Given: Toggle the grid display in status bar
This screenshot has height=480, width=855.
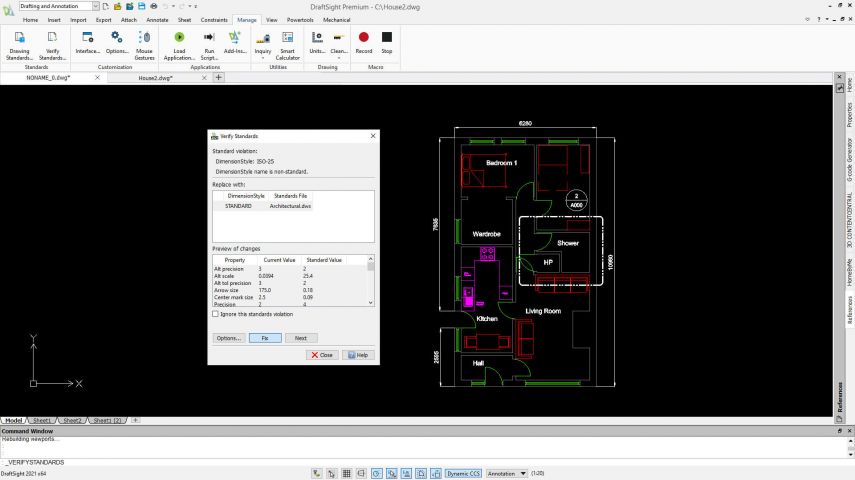Looking at the screenshot, I should [x=346, y=473].
